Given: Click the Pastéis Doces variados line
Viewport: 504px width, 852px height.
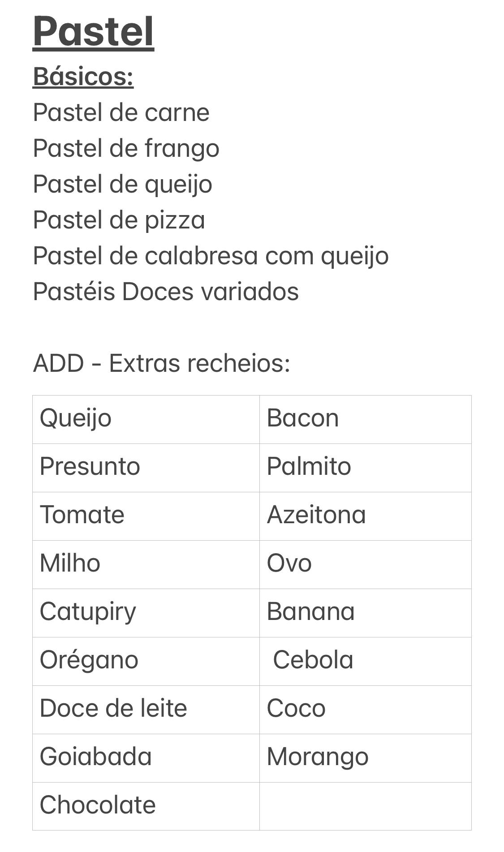Looking at the screenshot, I should pyautogui.click(x=166, y=292).
